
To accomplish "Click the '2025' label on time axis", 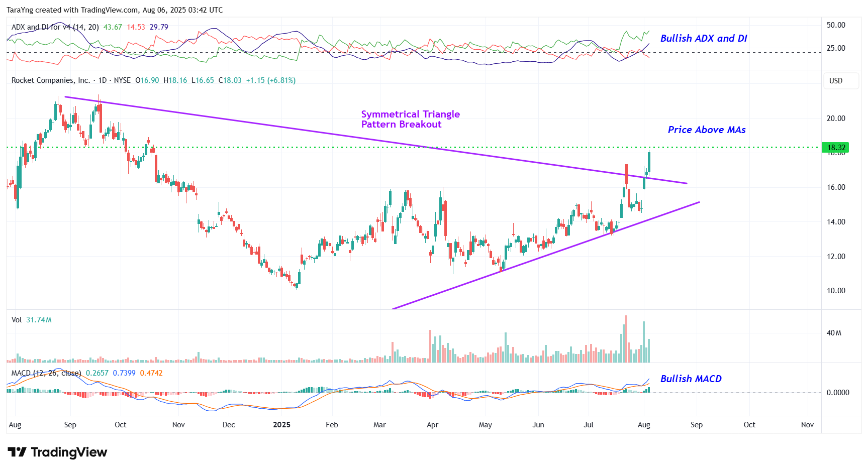I will coord(281,425).
